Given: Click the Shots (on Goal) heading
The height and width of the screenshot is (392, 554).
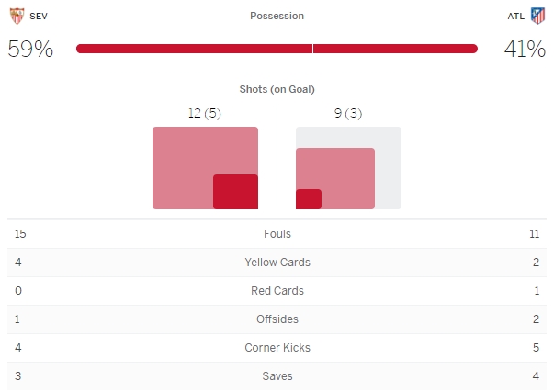Looking at the screenshot, I should point(277,89).
